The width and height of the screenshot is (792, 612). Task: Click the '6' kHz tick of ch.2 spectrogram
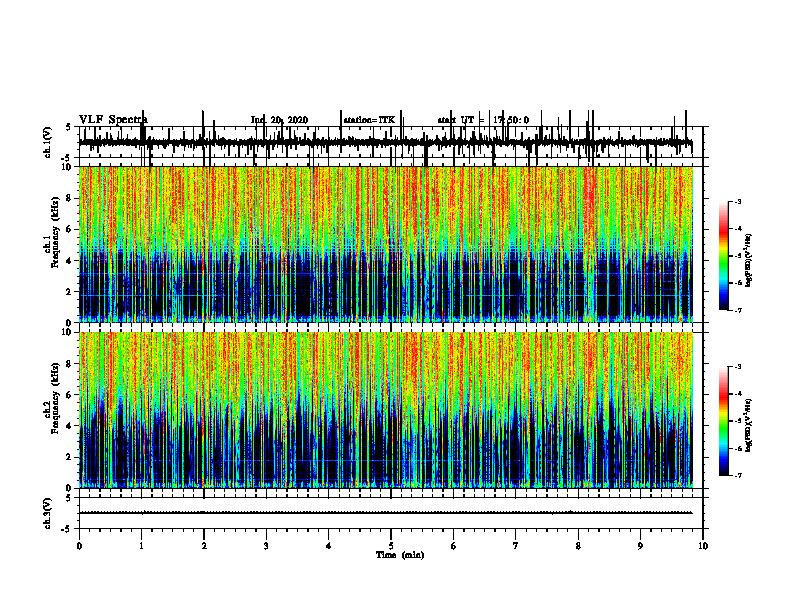pyautogui.click(x=70, y=394)
